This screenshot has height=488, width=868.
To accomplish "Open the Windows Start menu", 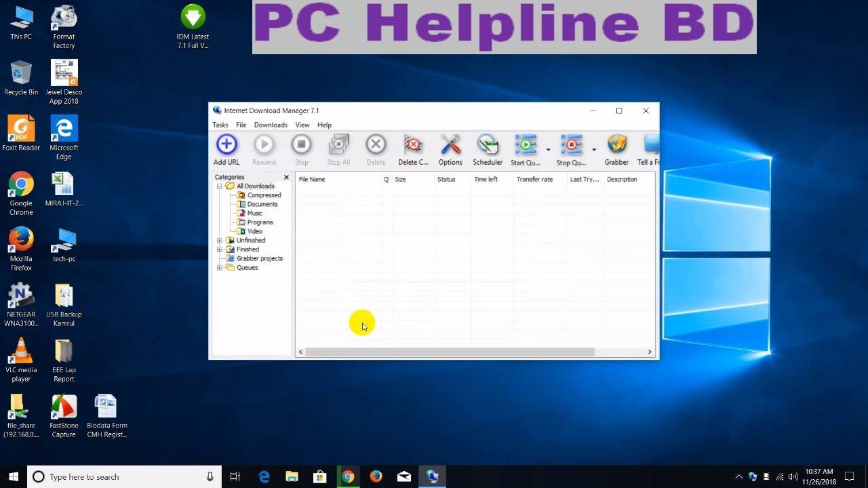I will pyautogui.click(x=14, y=476).
